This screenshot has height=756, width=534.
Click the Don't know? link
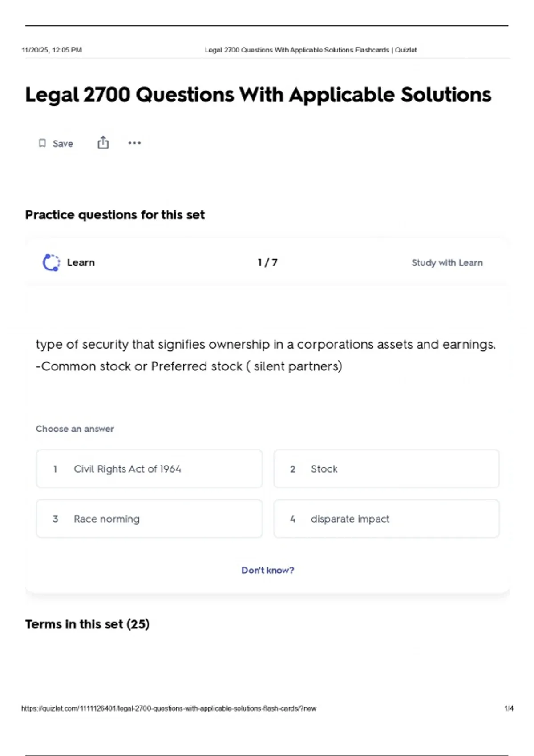point(267,570)
